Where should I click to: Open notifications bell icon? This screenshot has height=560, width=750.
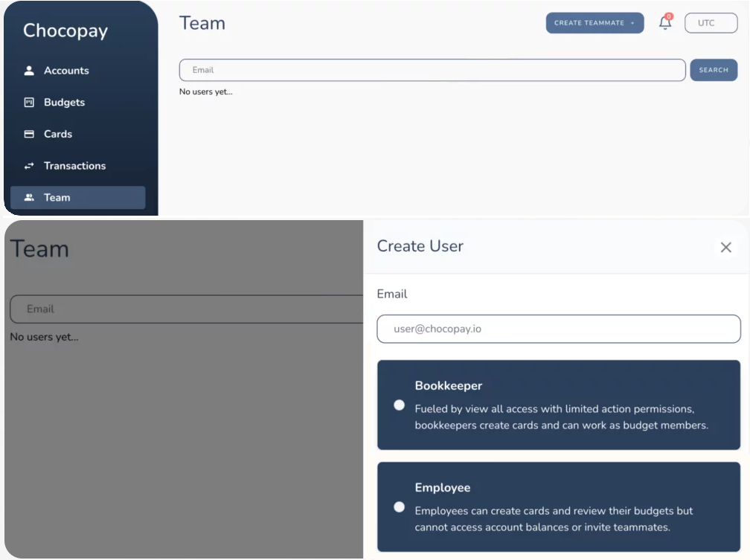coord(665,23)
